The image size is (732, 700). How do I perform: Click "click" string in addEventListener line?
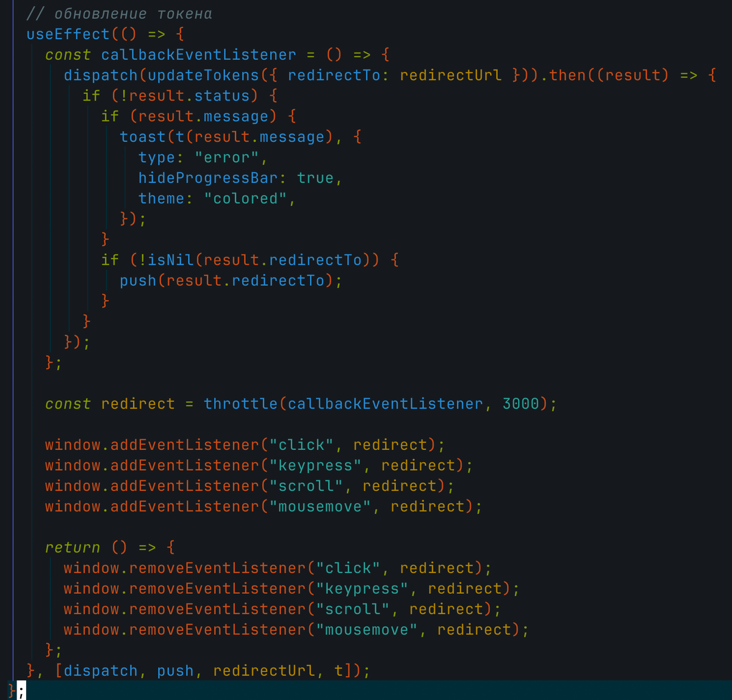[x=302, y=445]
